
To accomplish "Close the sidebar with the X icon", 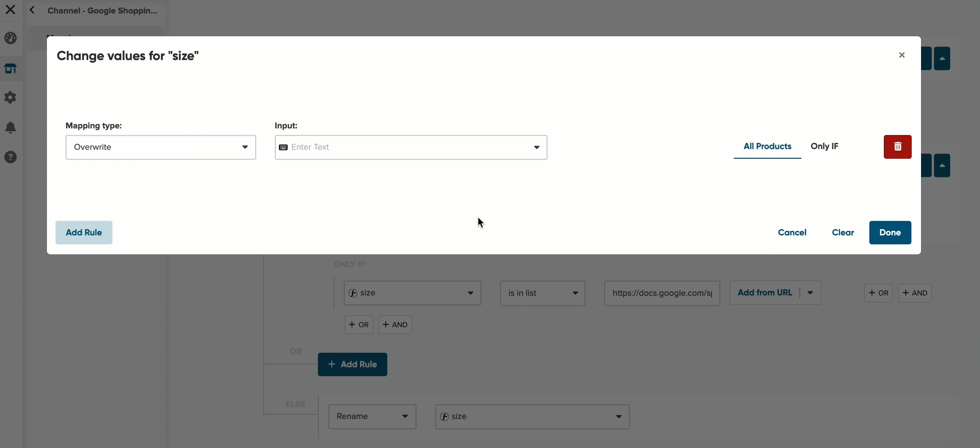I will (x=10, y=10).
